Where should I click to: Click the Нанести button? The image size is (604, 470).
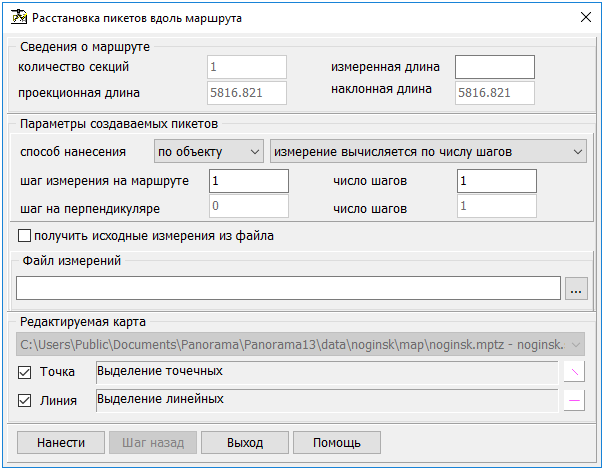(60, 443)
